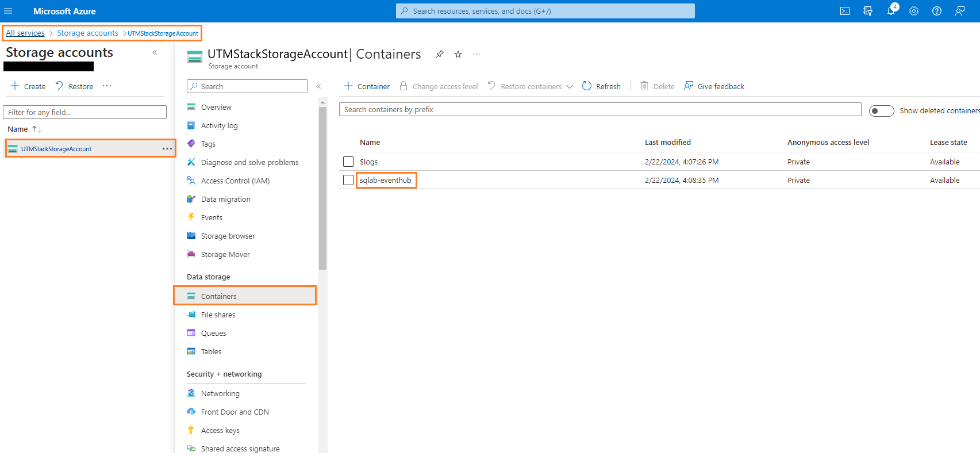Open the Directories and subscriptions filter icon

tap(868, 11)
